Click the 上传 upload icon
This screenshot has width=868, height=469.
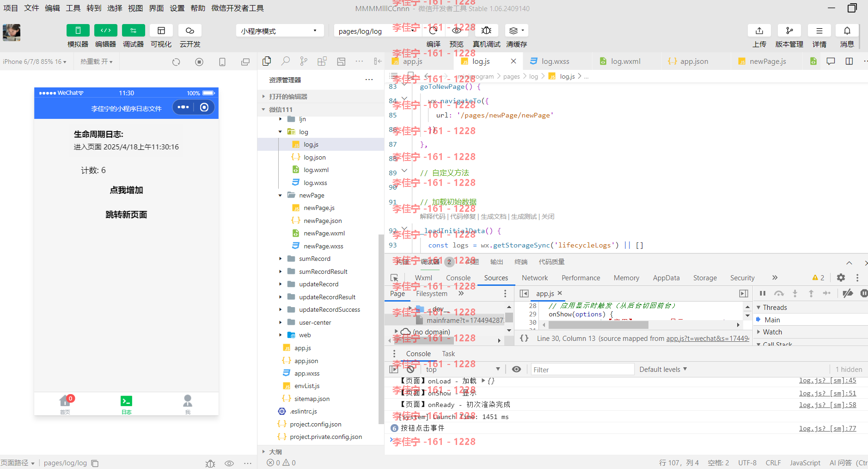point(759,31)
